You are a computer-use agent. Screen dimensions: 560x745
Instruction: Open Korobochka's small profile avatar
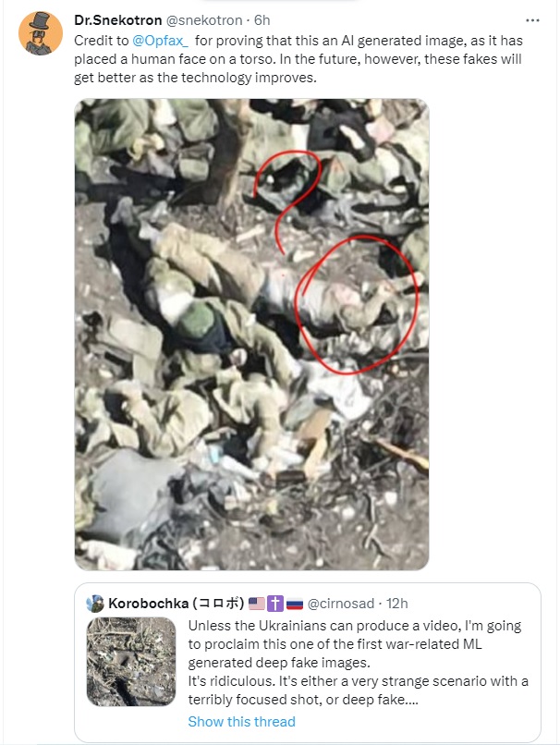[x=95, y=604]
